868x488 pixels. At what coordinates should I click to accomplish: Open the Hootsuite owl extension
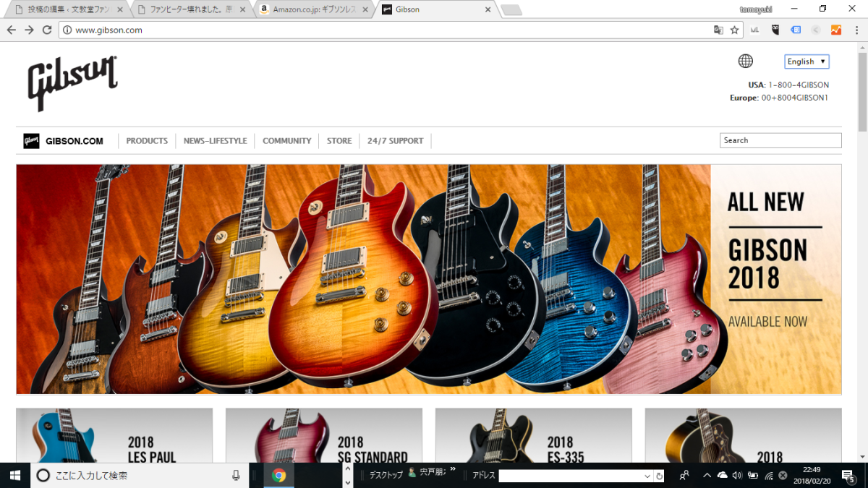[x=775, y=30]
